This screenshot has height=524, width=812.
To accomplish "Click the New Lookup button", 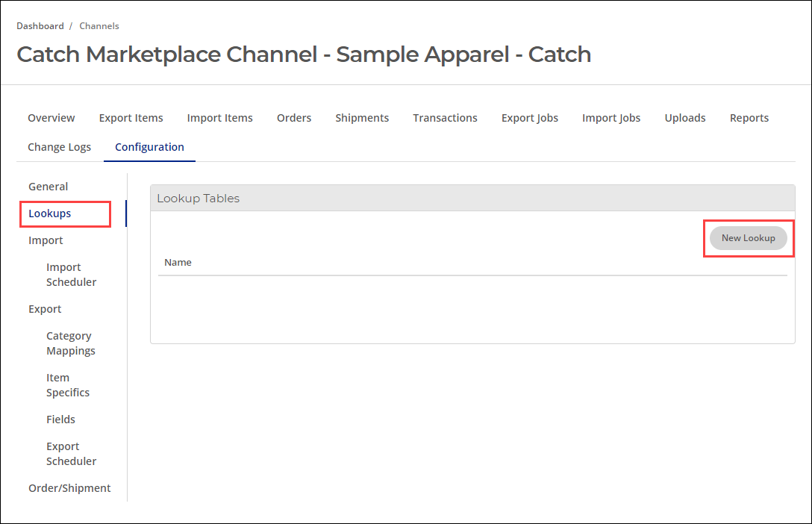I will 749,238.
